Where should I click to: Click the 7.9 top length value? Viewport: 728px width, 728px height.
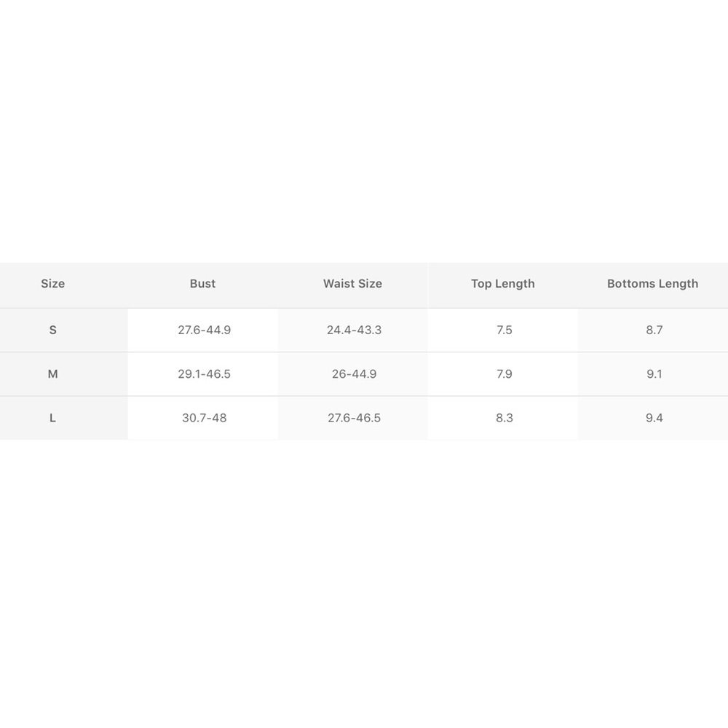(x=504, y=374)
